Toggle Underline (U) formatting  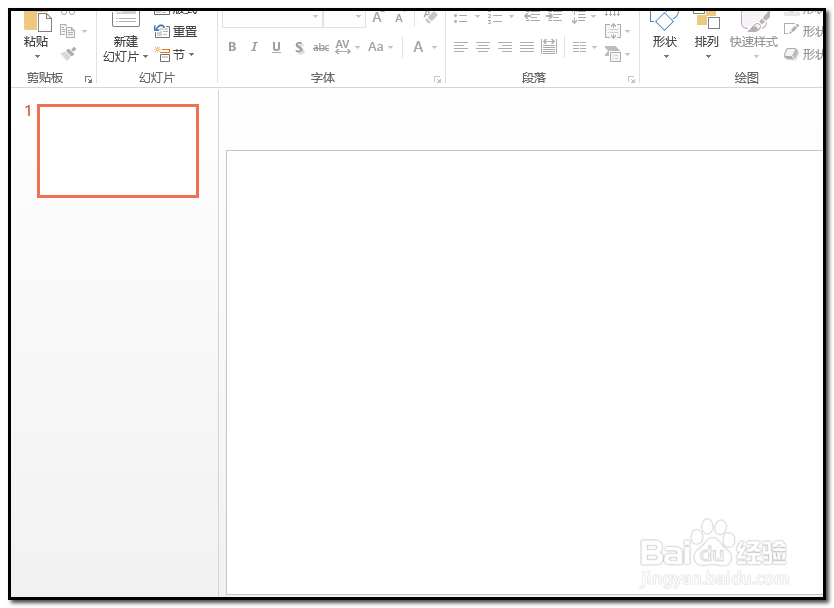click(276, 47)
